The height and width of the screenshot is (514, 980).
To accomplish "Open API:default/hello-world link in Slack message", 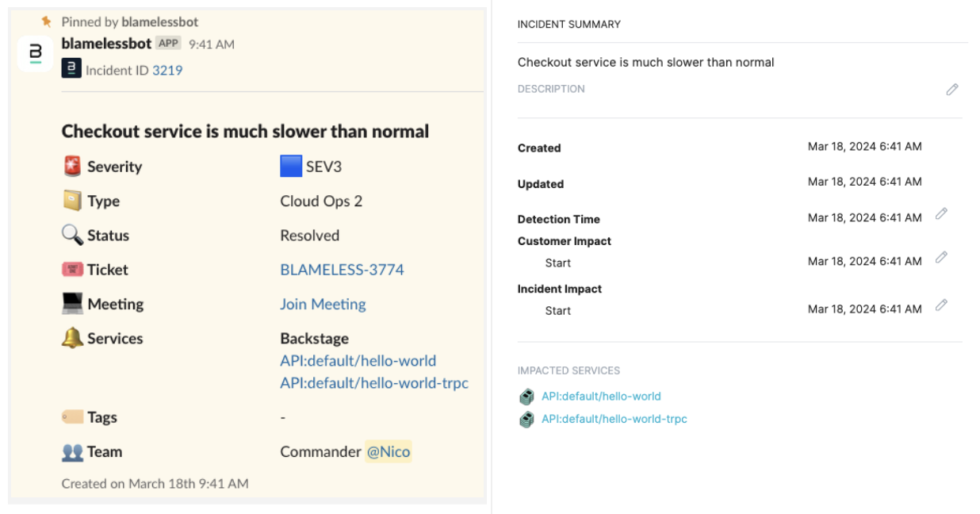I will tap(358, 361).
